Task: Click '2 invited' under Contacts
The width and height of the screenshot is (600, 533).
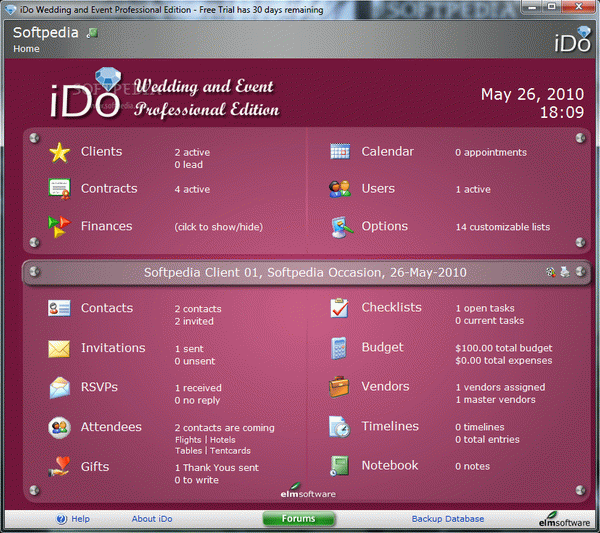Action: pyautogui.click(x=194, y=321)
